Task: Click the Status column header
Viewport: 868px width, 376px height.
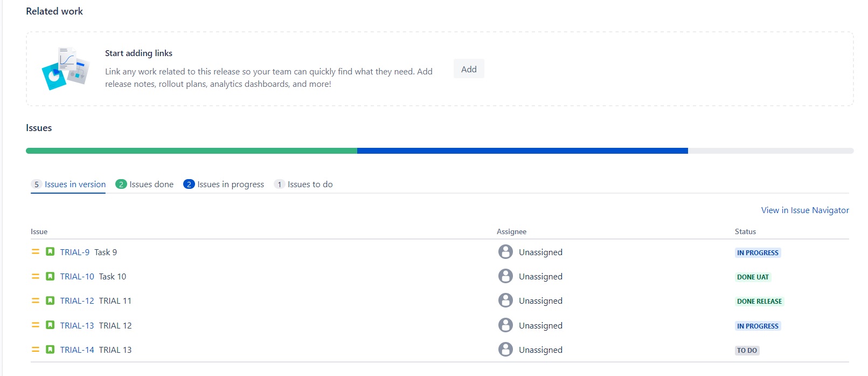Action: pyautogui.click(x=745, y=232)
